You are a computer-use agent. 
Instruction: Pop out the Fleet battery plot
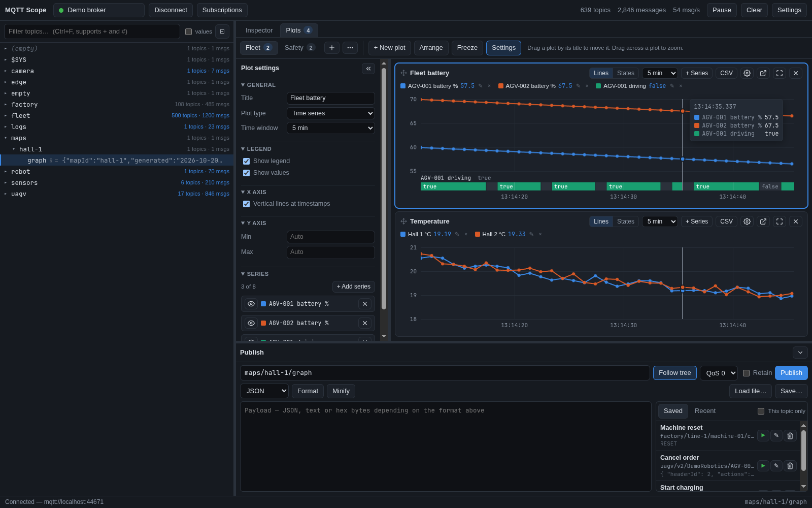point(763,73)
